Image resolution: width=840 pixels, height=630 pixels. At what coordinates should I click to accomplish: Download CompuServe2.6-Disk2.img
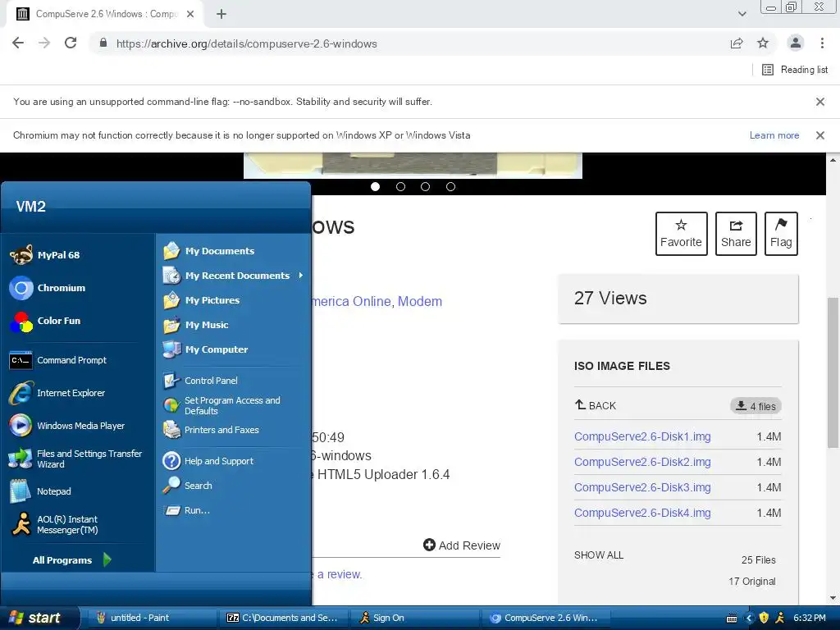click(x=642, y=462)
